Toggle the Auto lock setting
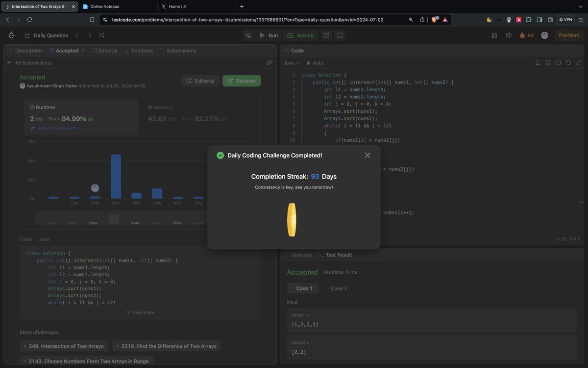The height and width of the screenshot is (368, 588). coord(315,63)
